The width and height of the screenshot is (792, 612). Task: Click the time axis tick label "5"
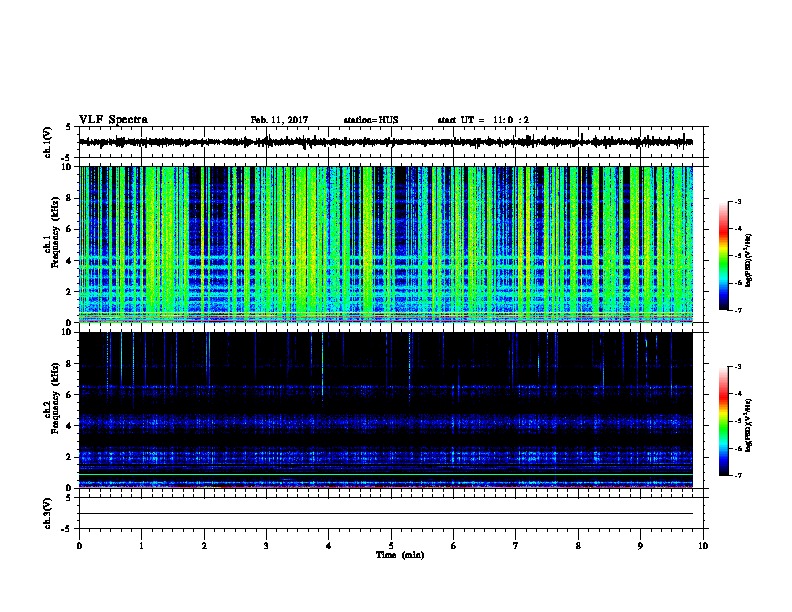tap(391, 545)
